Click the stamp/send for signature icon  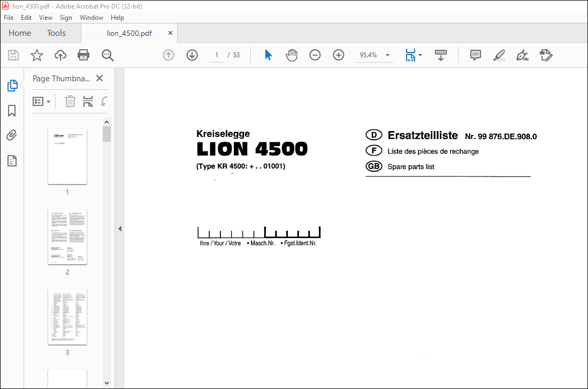click(546, 55)
